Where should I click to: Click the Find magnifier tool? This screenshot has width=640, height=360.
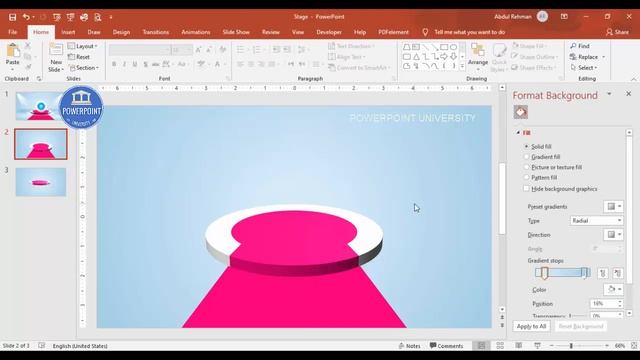580,46
